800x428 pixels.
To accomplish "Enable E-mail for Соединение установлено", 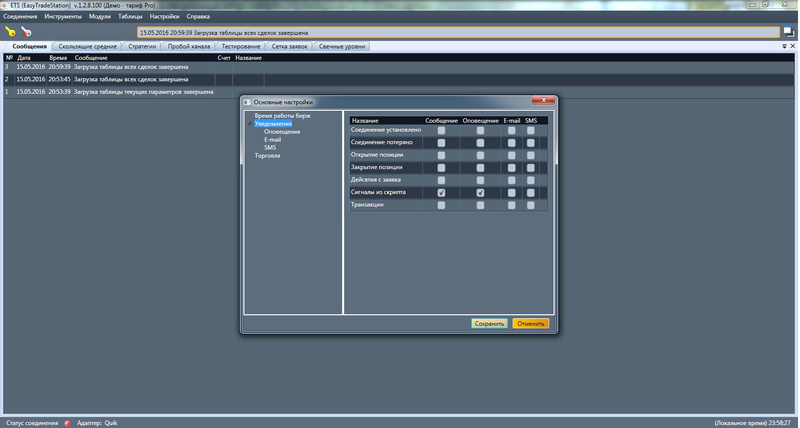I will click(x=511, y=130).
